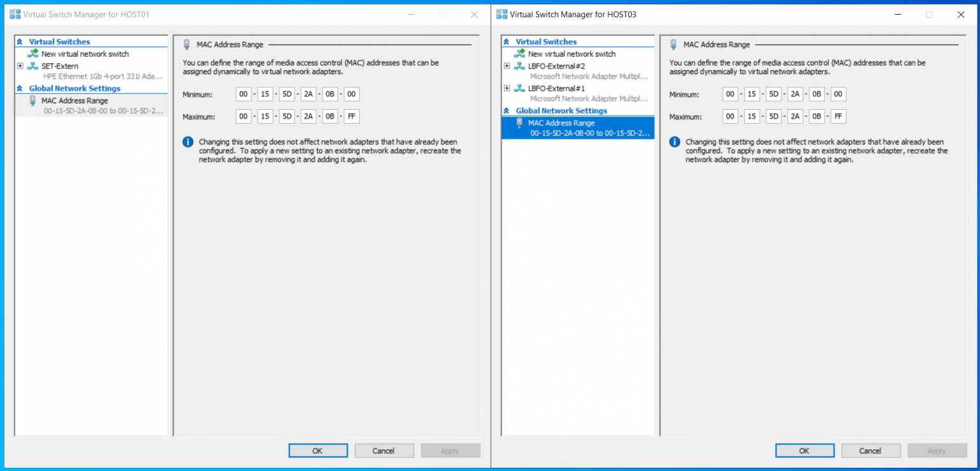
Task: Click the LBFO-External#2 switch icon in HOST03
Action: point(519,66)
